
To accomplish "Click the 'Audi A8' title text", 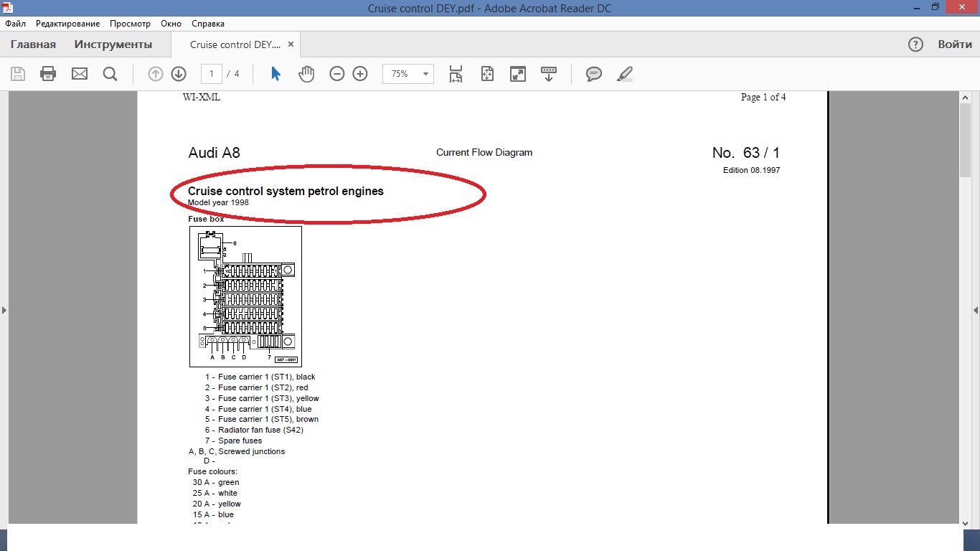I will coord(214,153).
